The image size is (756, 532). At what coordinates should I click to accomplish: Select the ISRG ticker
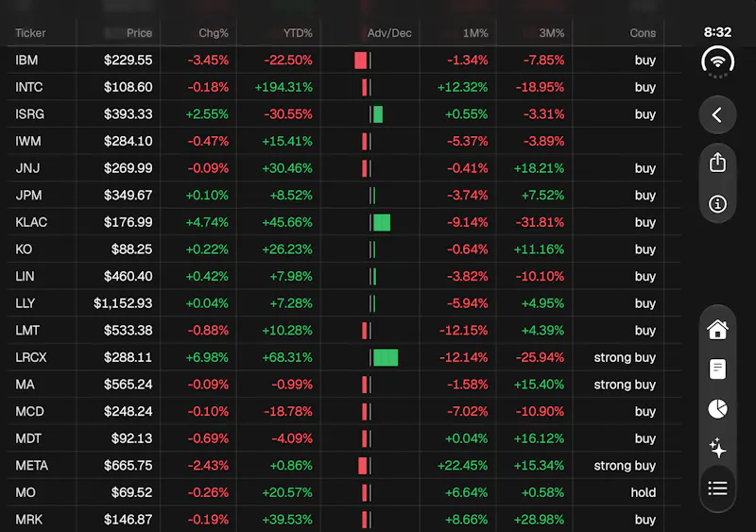click(29, 113)
